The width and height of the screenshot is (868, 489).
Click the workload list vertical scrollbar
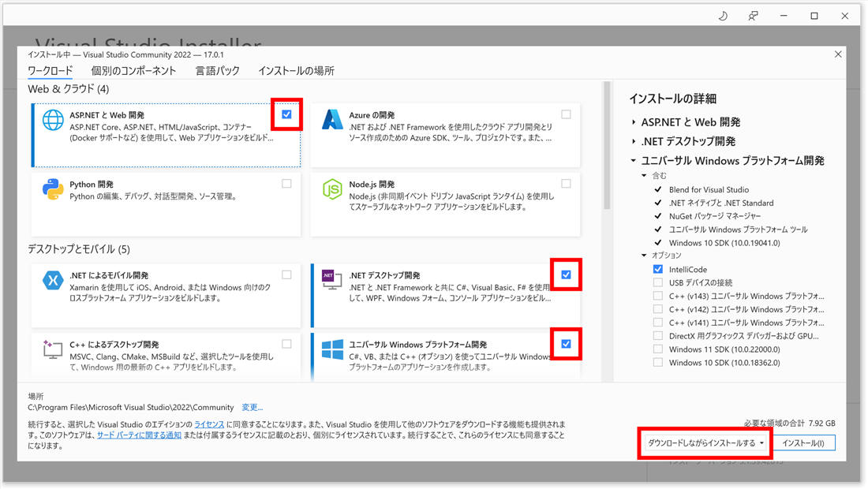coord(607,145)
